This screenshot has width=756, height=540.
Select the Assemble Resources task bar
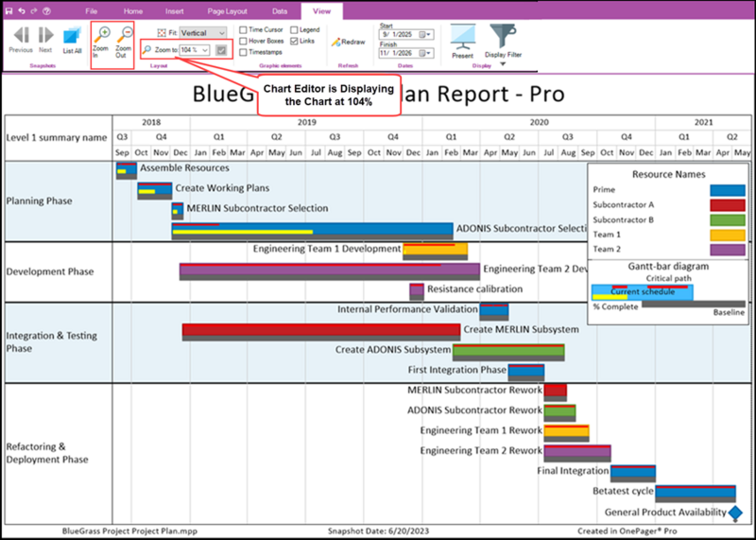[x=127, y=170]
